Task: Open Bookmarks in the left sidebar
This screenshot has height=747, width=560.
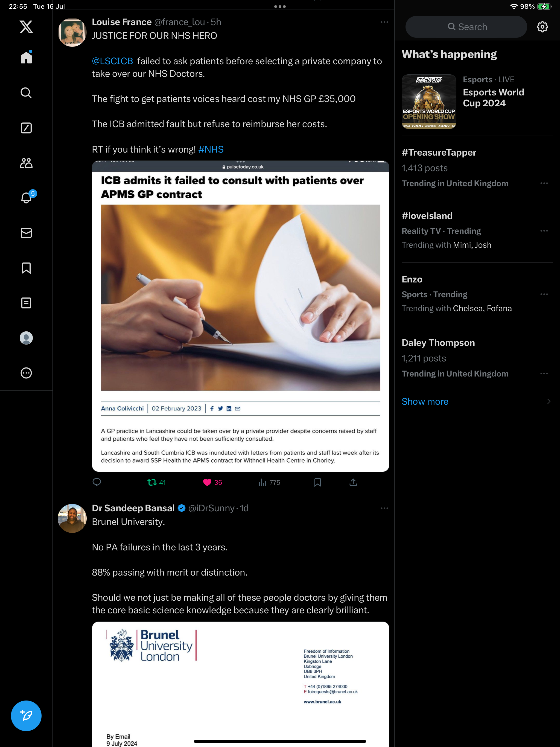Action: coord(26,268)
